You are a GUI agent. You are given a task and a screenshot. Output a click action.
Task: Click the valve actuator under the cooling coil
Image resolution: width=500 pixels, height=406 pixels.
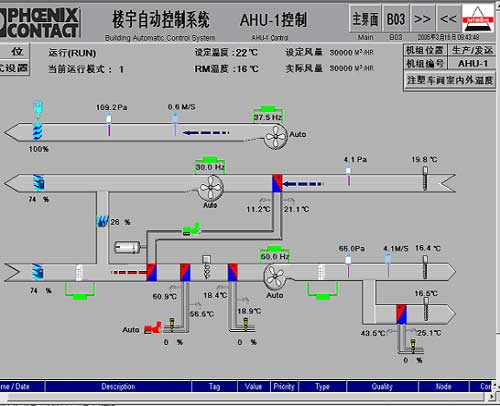click(246, 323)
